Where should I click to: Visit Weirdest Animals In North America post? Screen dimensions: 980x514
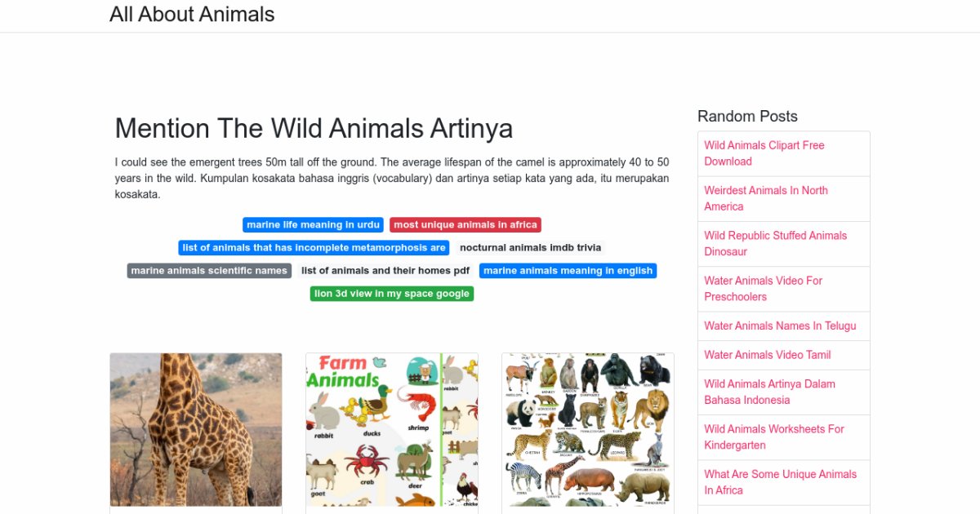766,198
